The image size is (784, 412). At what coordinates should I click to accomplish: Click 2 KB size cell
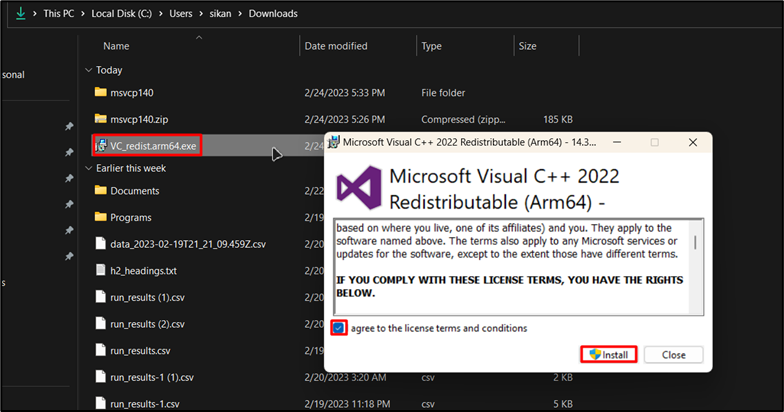tap(563, 377)
